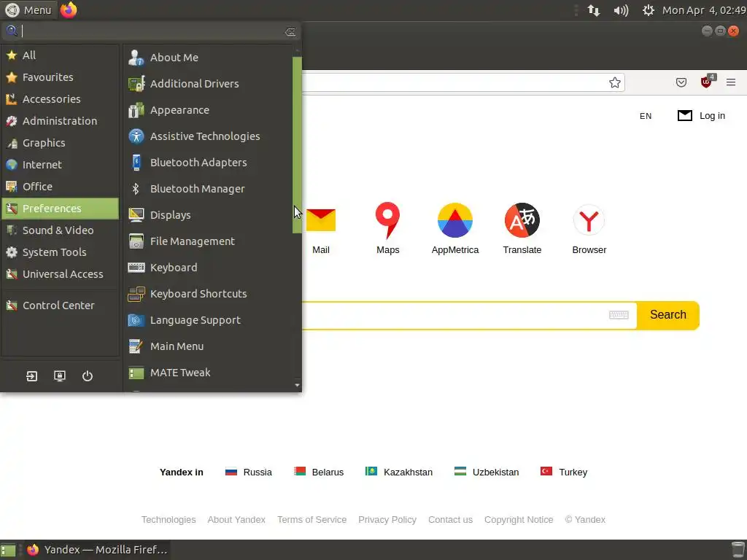
Task: Open the Pocket save icon in Firefox toolbar
Action: (681, 82)
